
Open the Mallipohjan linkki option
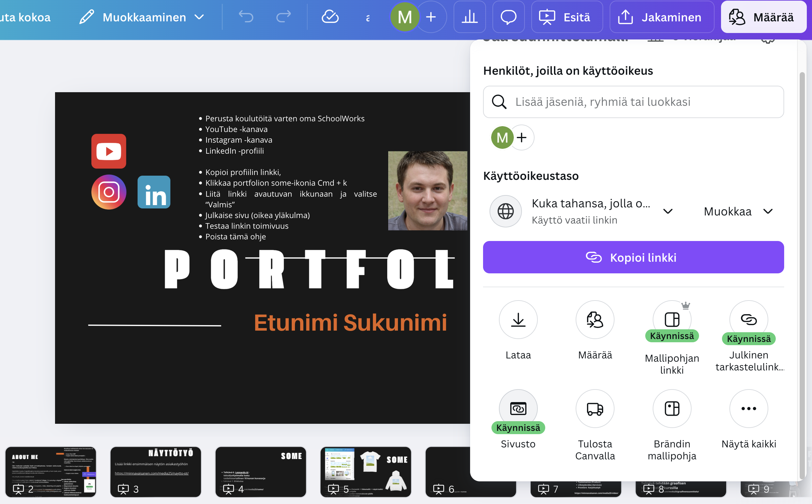click(671, 320)
